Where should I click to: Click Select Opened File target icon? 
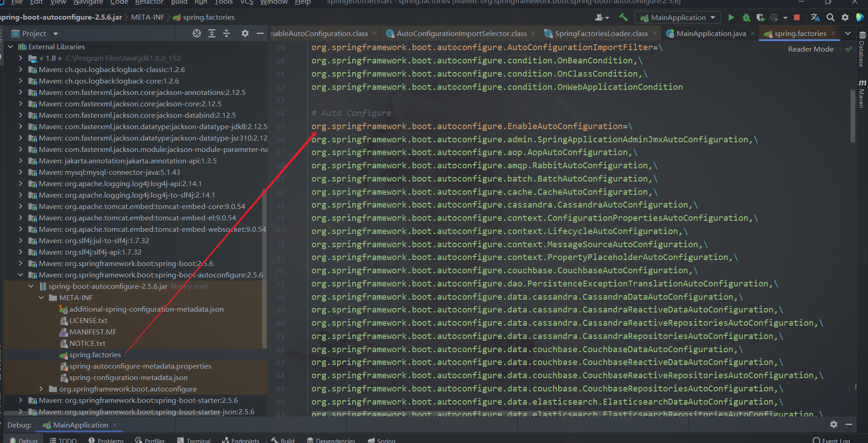(197, 33)
